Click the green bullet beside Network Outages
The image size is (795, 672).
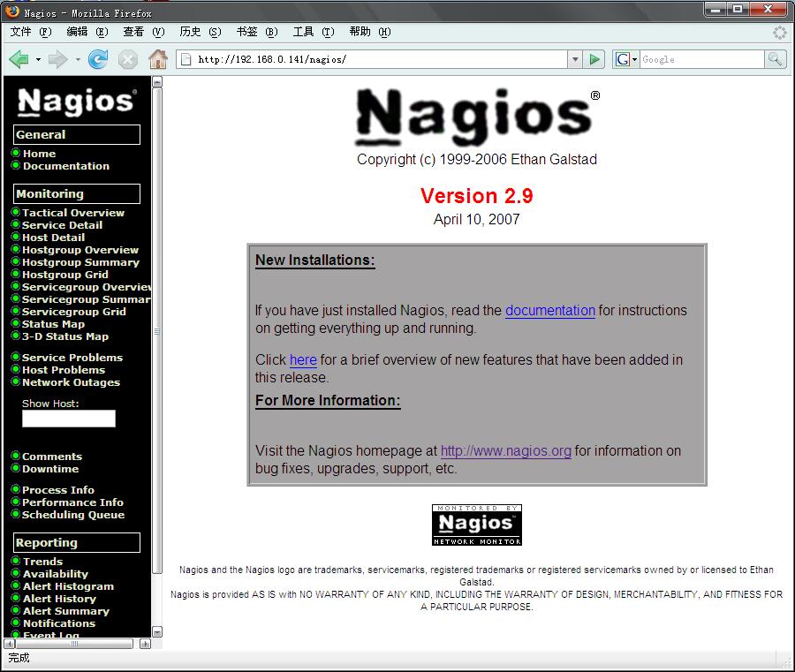(x=16, y=381)
